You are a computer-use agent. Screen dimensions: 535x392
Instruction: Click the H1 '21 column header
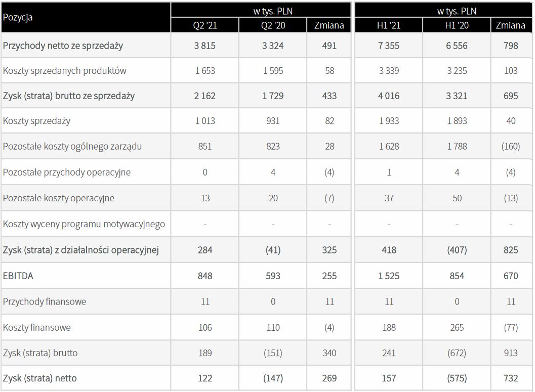tap(389, 26)
